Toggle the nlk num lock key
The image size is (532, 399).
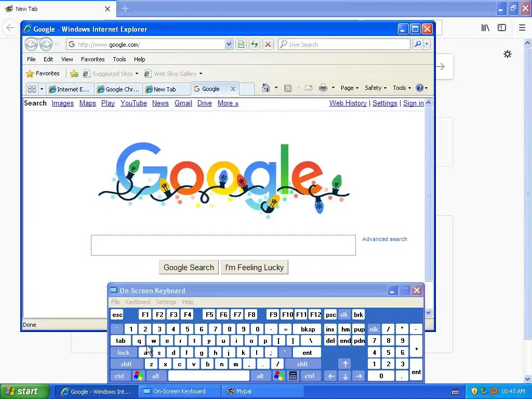pos(374,329)
